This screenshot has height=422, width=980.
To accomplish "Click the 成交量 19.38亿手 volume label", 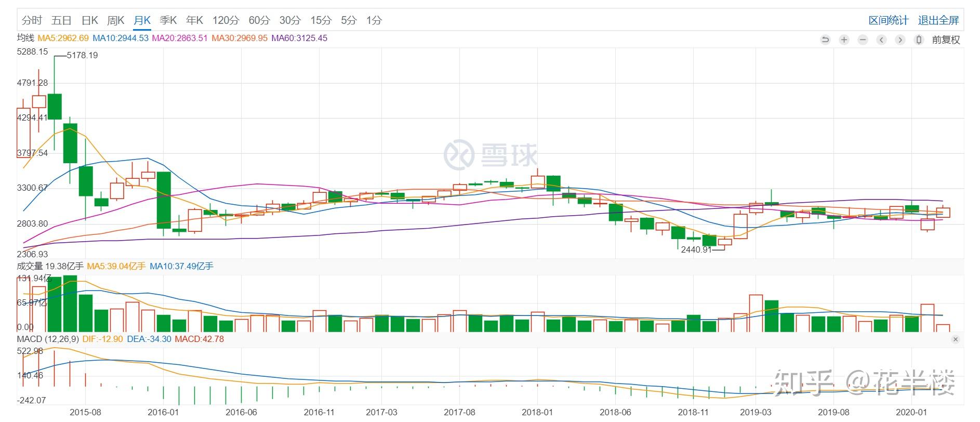I will [x=50, y=266].
